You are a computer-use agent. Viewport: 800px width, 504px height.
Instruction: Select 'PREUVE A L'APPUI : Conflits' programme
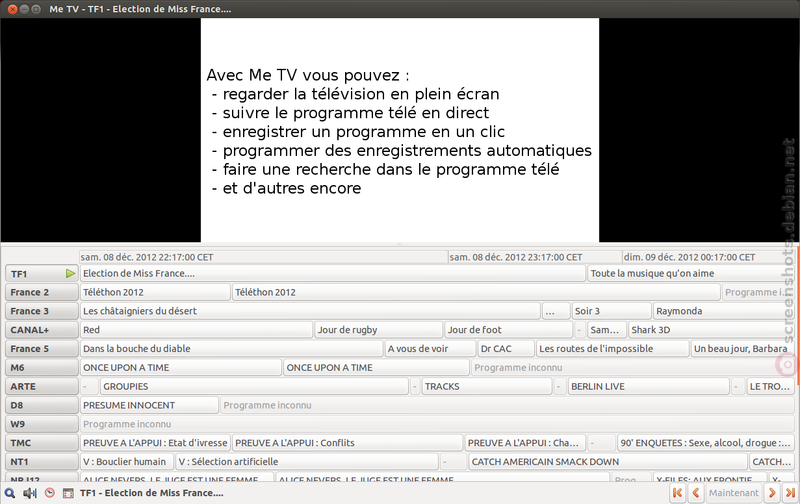347,443
